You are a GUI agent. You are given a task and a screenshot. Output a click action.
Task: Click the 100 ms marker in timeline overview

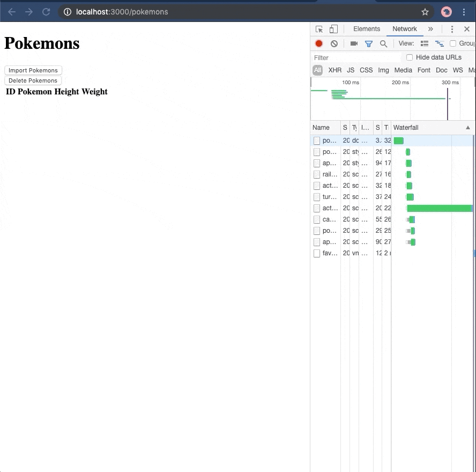[351, 83]
